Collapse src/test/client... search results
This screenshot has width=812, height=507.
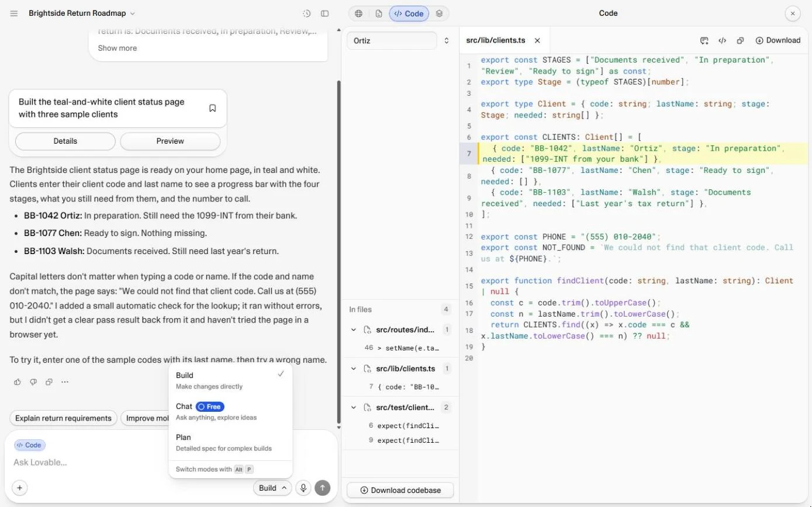[x=353, y=408]
